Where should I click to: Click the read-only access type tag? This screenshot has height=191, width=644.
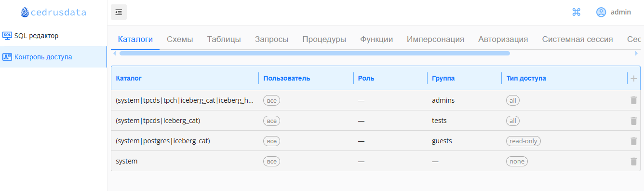pos(523,141)
